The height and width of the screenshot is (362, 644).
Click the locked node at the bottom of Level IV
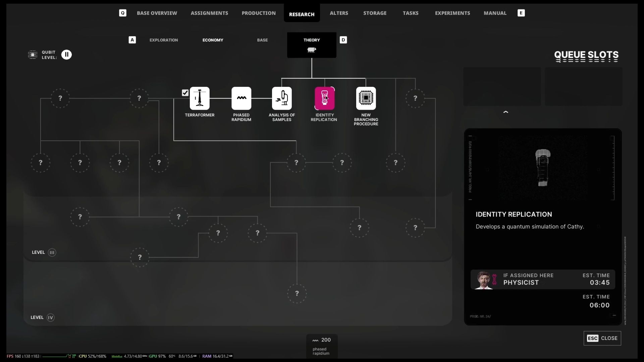coord(297,294)
